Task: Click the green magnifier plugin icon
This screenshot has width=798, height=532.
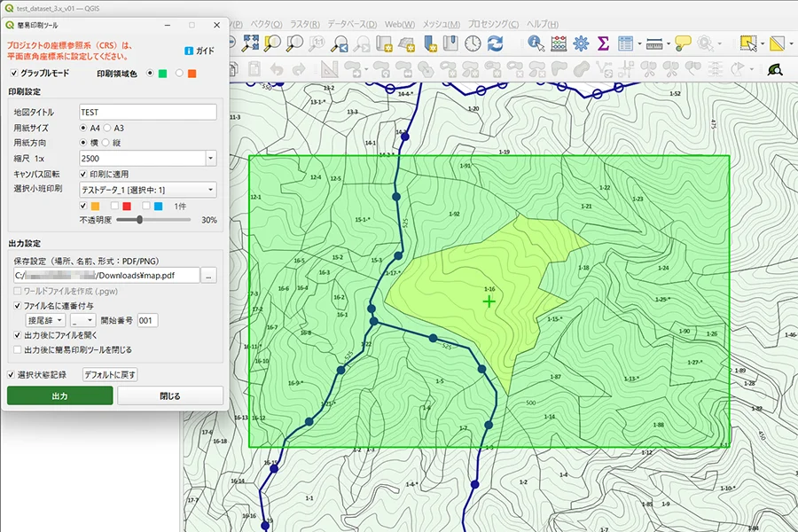Action: (775, 69)
